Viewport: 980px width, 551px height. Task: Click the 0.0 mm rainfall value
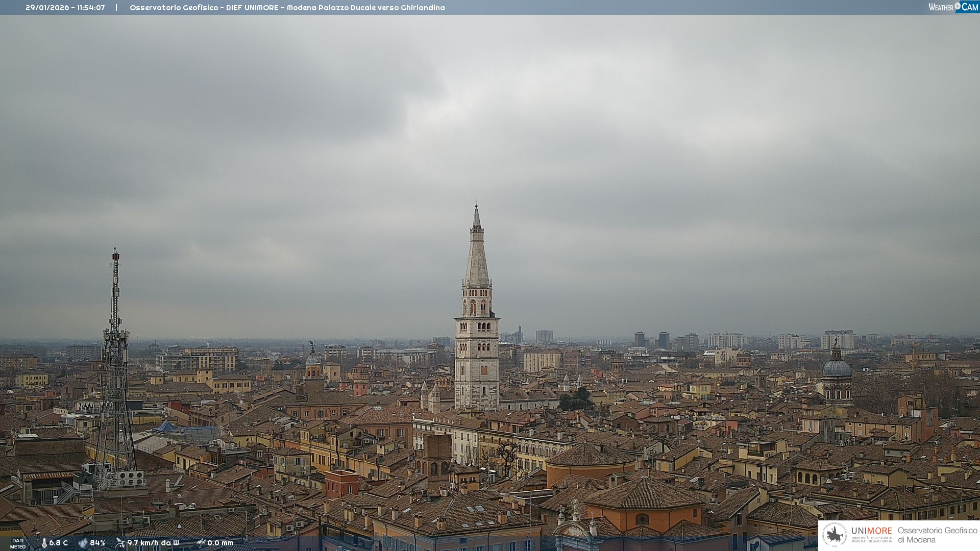pos(220,543)
